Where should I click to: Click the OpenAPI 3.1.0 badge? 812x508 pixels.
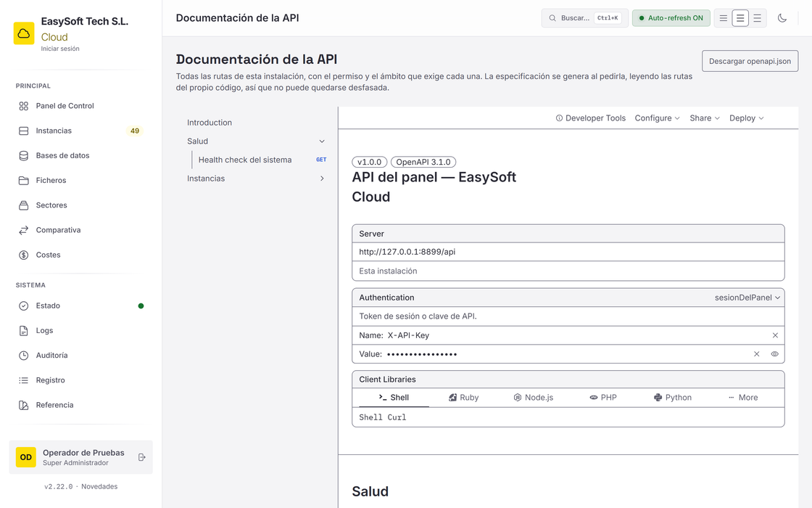pos(423,163)
